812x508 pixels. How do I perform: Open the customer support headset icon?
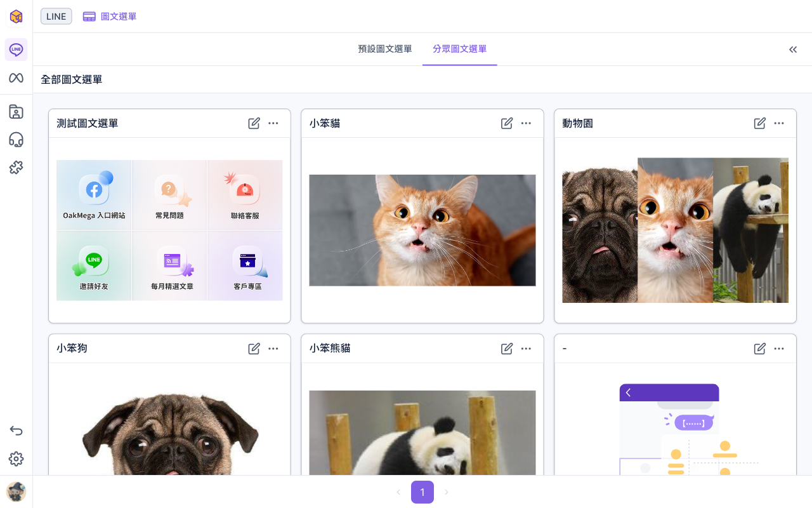[x=16, y=140]
